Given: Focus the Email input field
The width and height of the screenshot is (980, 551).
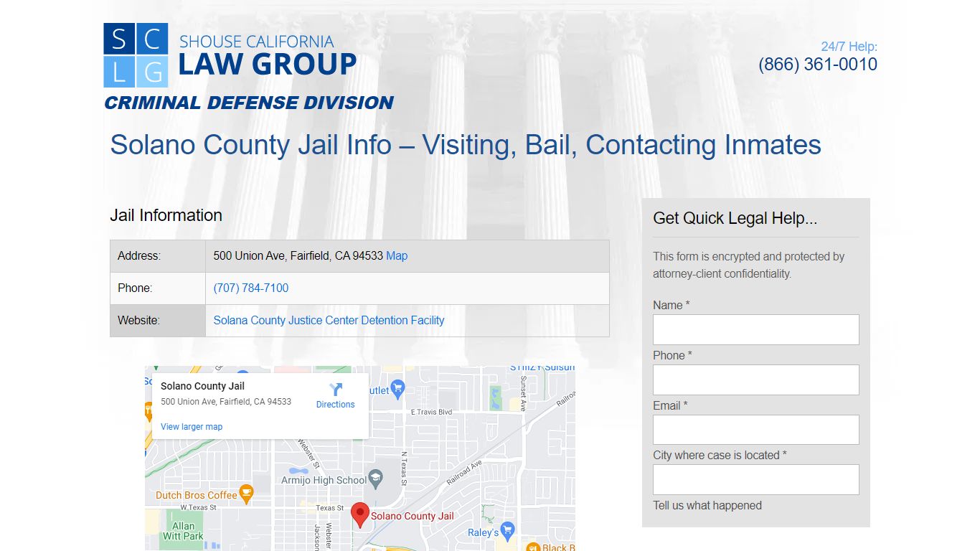Looking at the screenshot, I should click(755, 430).
